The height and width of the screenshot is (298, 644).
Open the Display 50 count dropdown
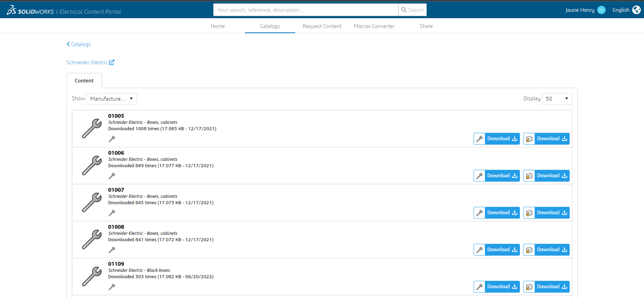point(556,99)
